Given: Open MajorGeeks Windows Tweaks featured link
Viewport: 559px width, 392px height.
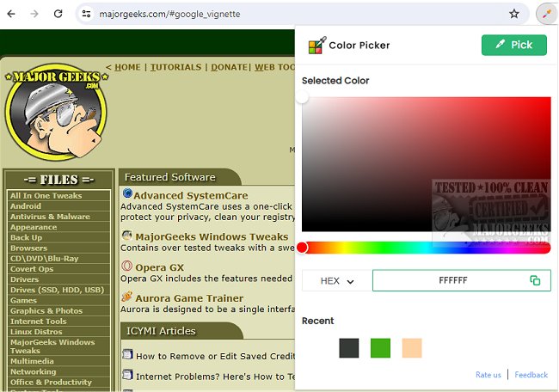Looking at the screenshot, I should (212, 237).
